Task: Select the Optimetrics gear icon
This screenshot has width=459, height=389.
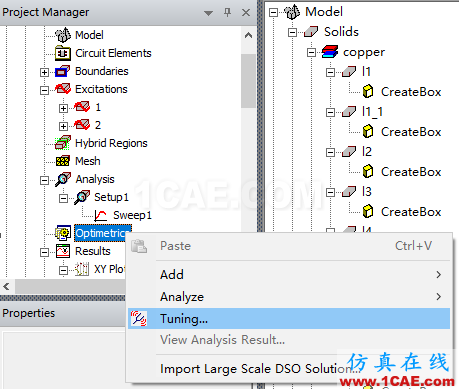Action: point(63,233)
